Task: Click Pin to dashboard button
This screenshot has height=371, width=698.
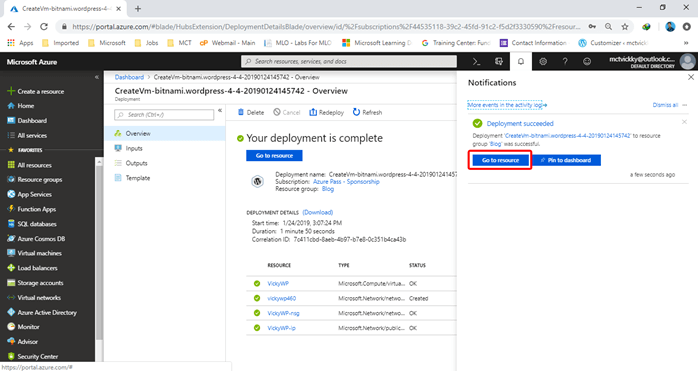Action: point(567,160)
